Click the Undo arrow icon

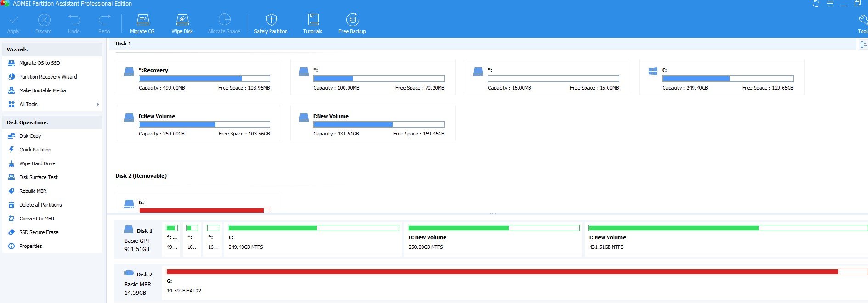click(74, 20)
